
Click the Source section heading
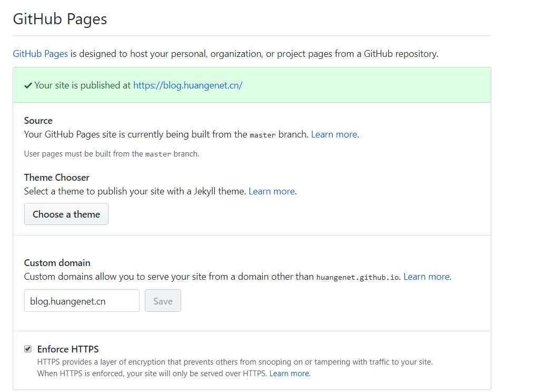point(38,121)
